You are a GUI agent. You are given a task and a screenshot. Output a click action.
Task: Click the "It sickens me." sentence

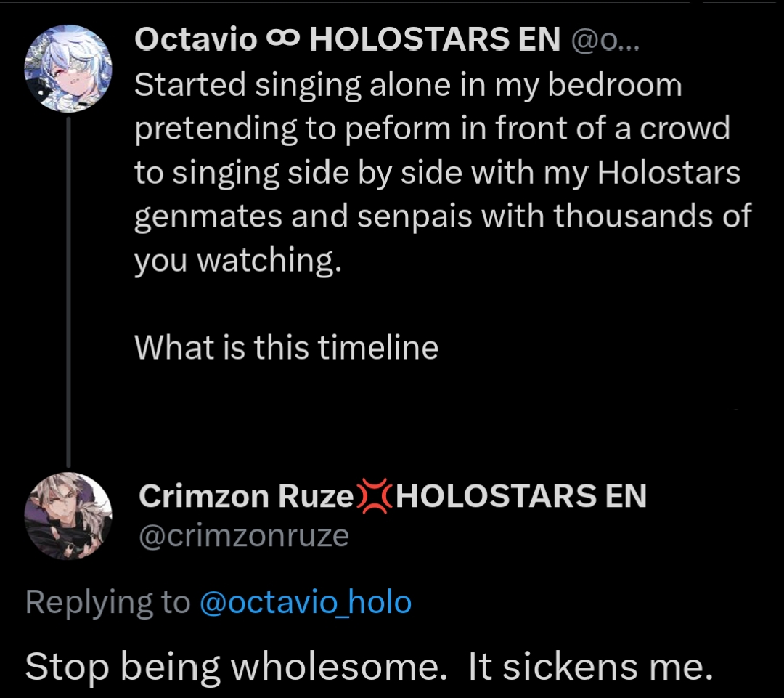[x=590, y=667]
